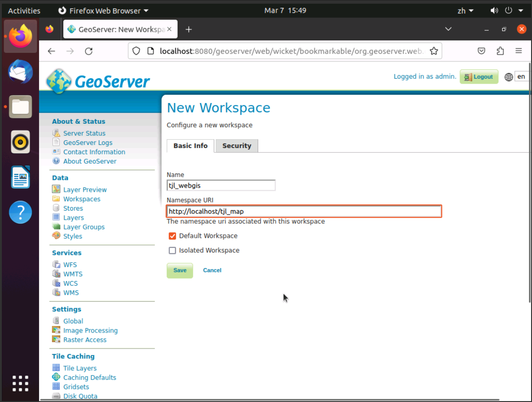The image size is (532, 402).
Task: Click the GeoServer globe logo
Action: tap(59, 81)
